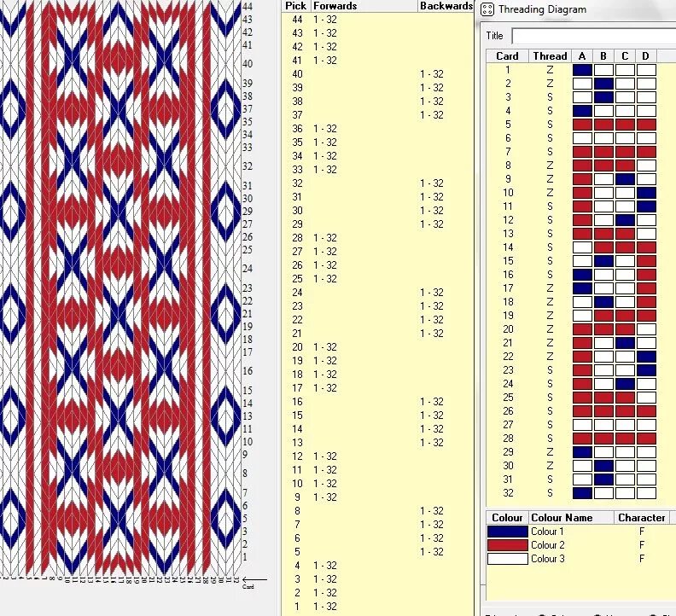This screenshot has width=676, height=616.
Task: Click the Thread column header
Action: 550,56
